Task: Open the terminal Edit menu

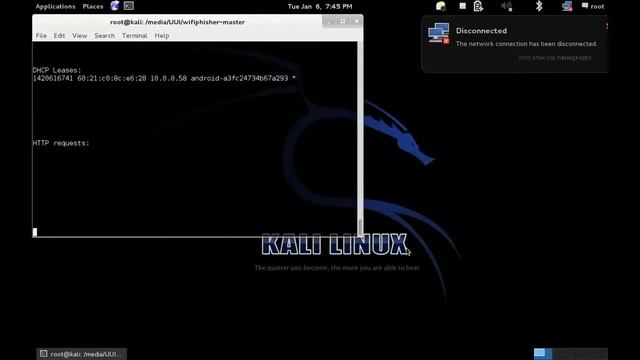Action: click(x=59, y=36)
